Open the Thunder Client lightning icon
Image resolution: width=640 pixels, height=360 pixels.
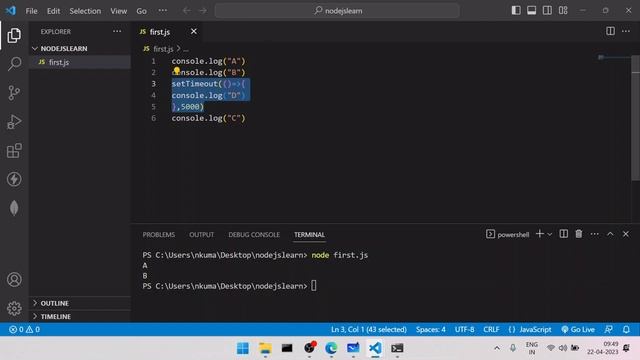pyautogui.click(x=14, y=179)
